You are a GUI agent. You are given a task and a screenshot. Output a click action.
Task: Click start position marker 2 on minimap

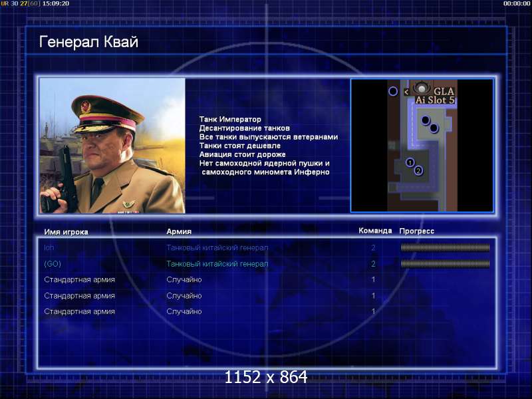418,170
